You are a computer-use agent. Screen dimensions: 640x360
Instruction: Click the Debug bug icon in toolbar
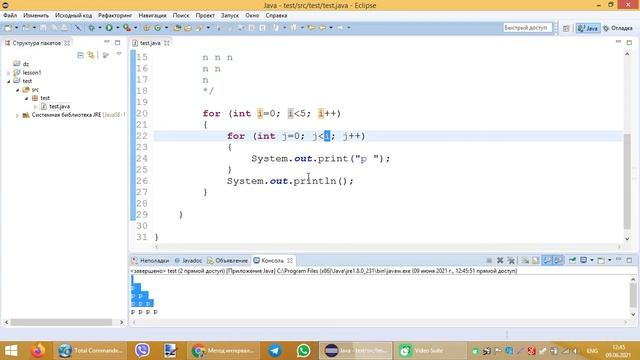click(91, 28)
